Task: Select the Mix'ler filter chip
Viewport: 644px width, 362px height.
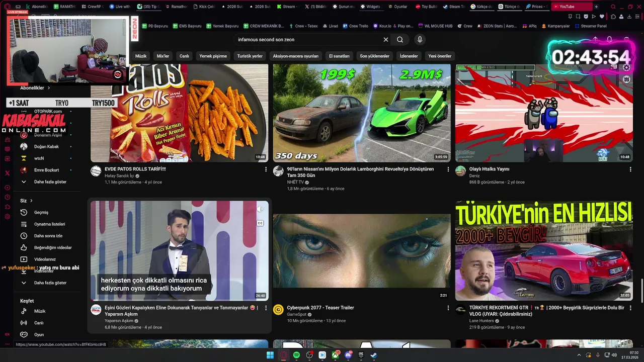Action: point(163,56)
